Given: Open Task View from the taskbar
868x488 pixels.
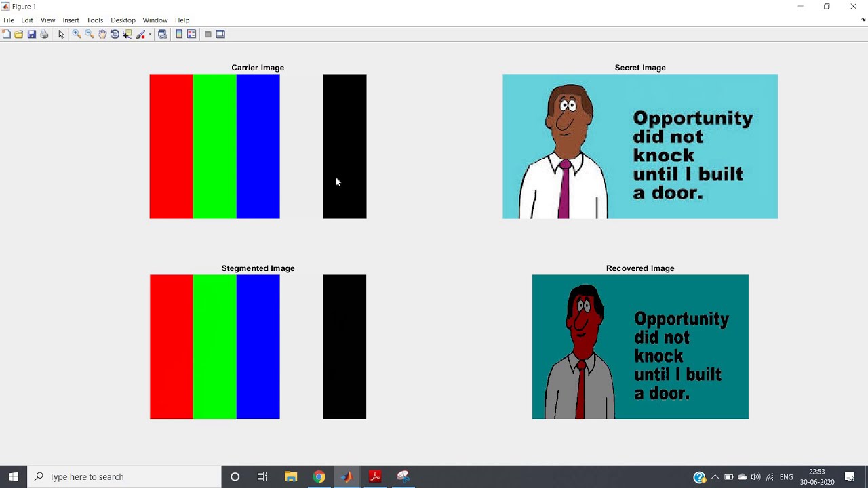Looking at the screenshot, I should point(262,476).
